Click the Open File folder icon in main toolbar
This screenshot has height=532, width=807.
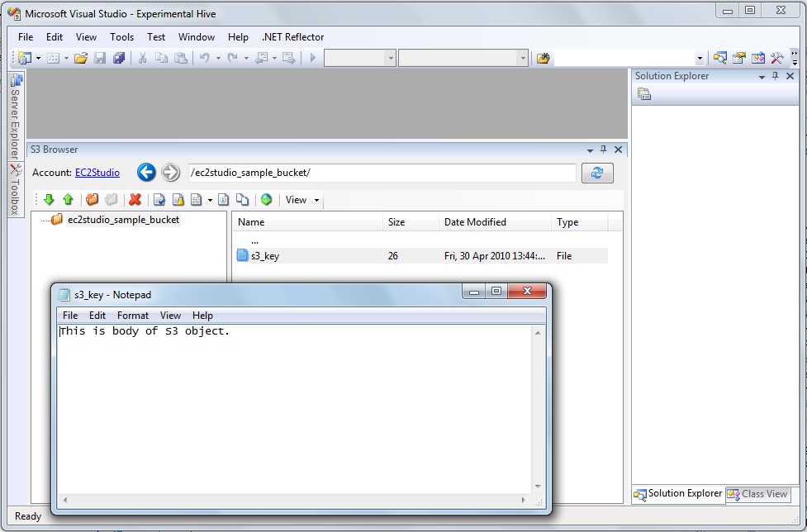[x=81, y=58]
